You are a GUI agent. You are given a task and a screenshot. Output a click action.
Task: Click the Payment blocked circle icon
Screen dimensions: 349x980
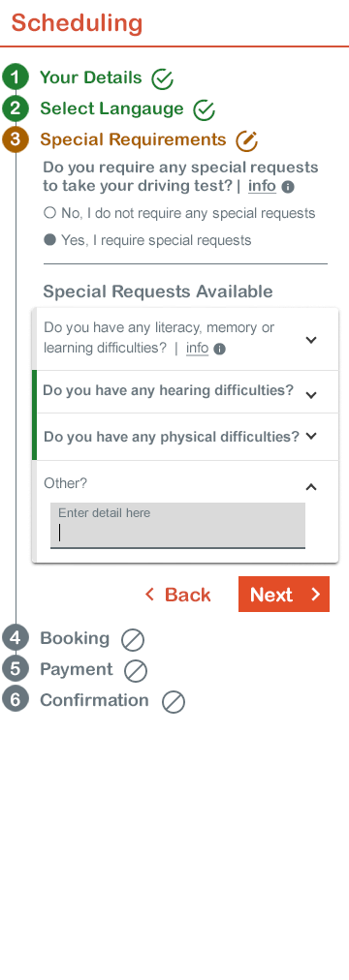[x=136, y=671]
